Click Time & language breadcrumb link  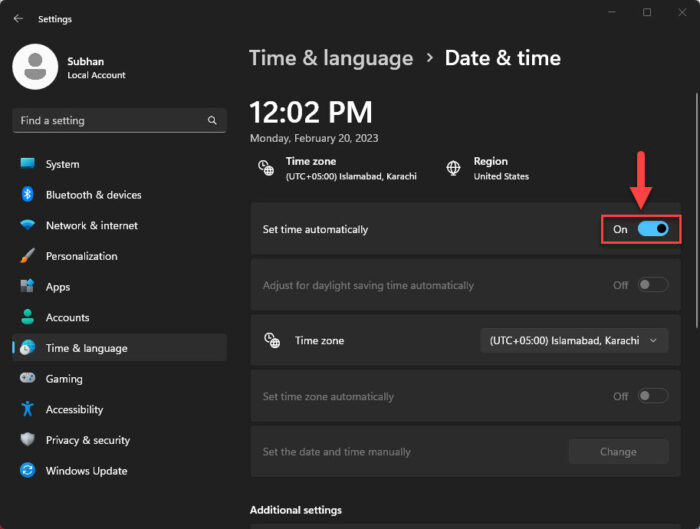coord(331,58)
